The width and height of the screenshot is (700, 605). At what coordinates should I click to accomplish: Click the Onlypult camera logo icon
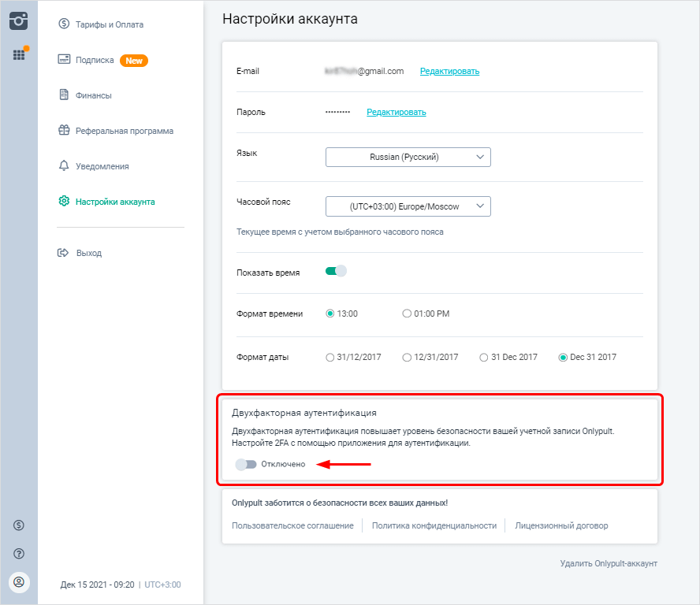click(18, 21)
